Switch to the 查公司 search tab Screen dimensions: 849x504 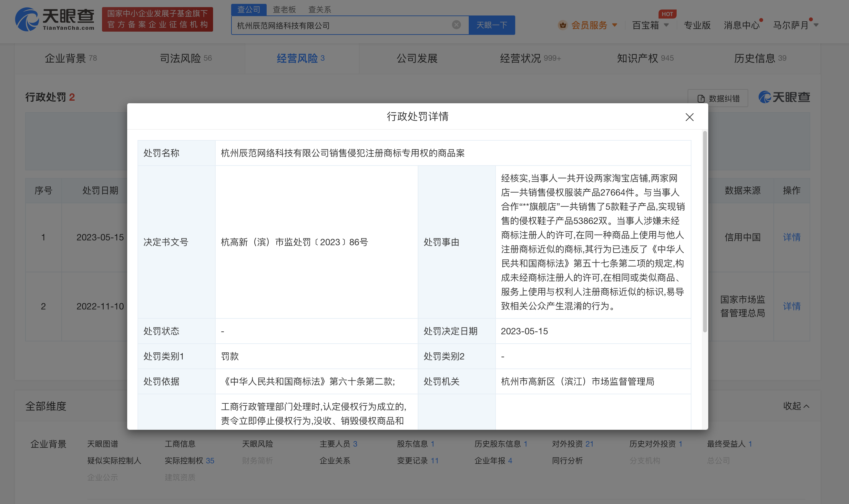click(249, 9)
